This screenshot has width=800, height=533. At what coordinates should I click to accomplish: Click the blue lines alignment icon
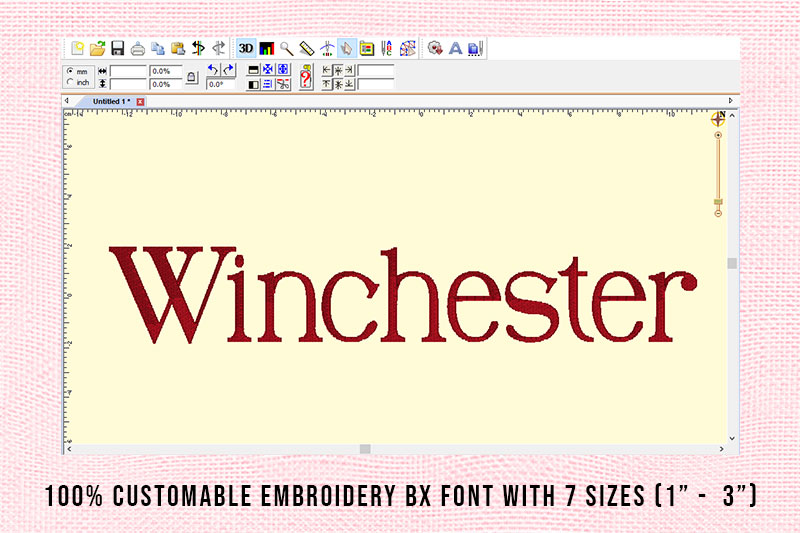coord(268,84)
